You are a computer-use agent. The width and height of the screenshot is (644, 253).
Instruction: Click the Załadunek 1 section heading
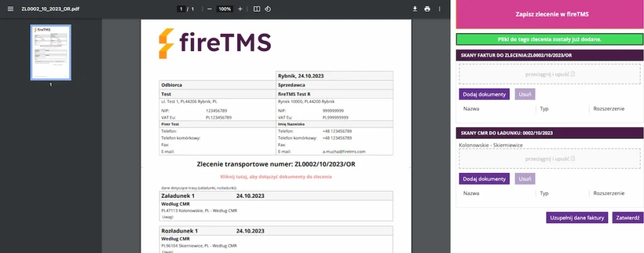177,196
